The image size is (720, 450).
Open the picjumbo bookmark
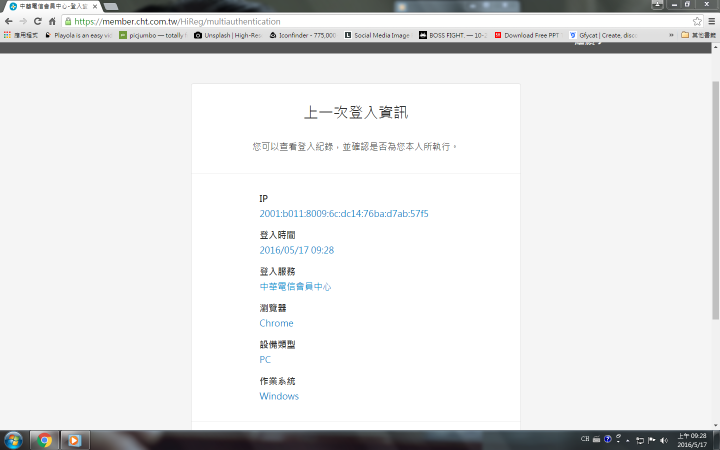tap(152, 35)
